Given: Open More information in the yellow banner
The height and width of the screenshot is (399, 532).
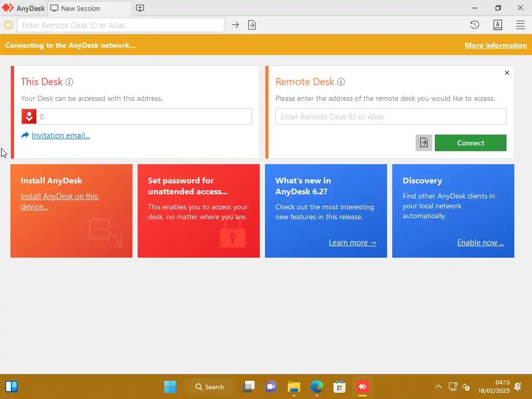Looking at the screenshot, I should pyautogui.click(x=495, y=45).
